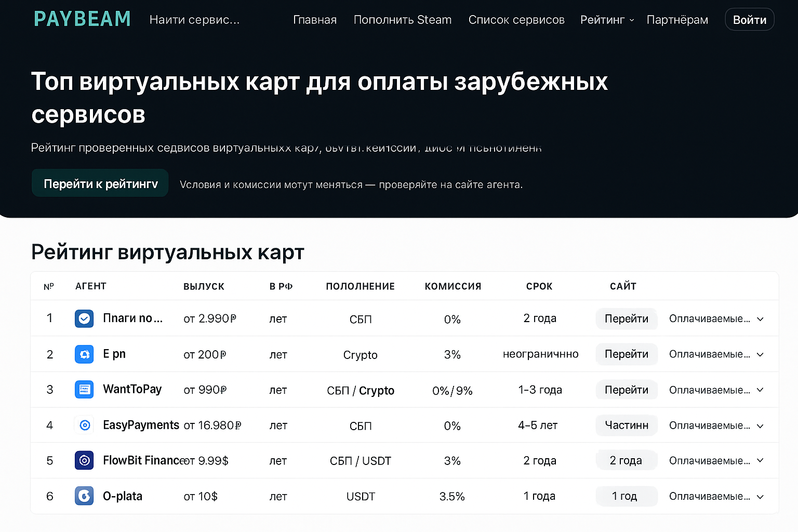Click the WantToPay agent icon
798x532 pixels.
tap(84, 390)
